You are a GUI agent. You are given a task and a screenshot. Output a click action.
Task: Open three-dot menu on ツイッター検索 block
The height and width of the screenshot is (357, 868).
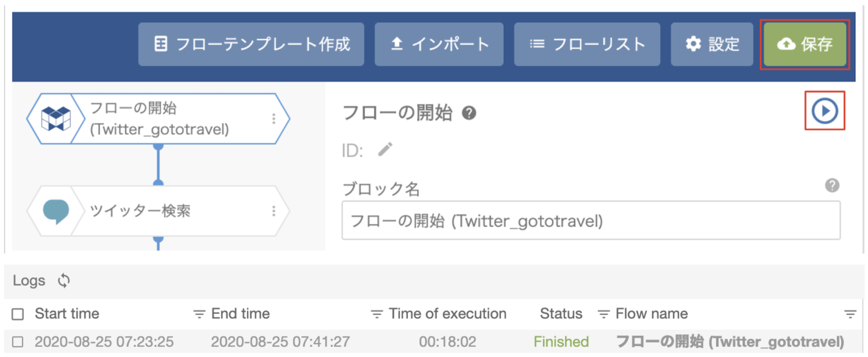[x=274, y=211]
